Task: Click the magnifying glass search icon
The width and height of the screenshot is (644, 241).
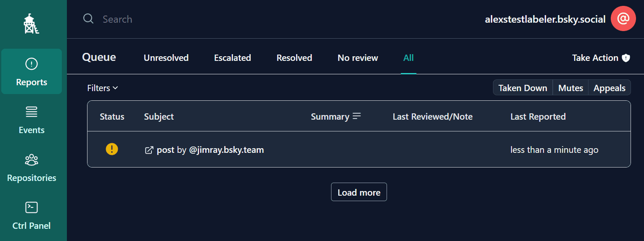Action: tap(88, 19)
